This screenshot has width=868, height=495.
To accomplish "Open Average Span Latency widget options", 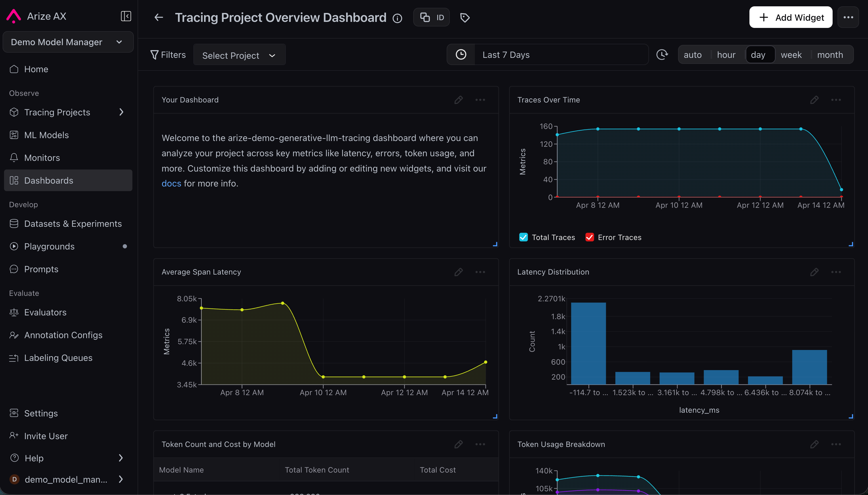I will coord(480,272).
